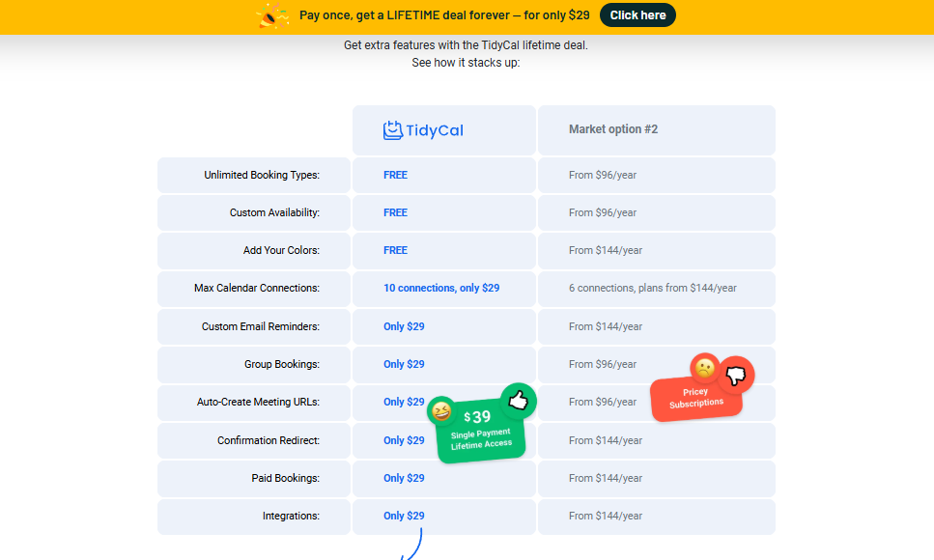Image resolution: width=934 pixels, height=560 pixels.
Task: Click 'From $144/year' in Integrations row
Action: [x=606, y=516]
